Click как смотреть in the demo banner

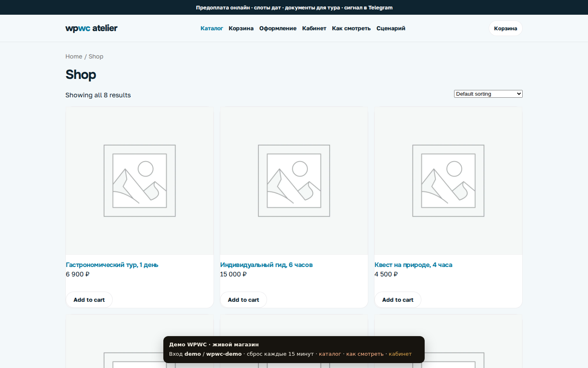click(x=365, y=354)
